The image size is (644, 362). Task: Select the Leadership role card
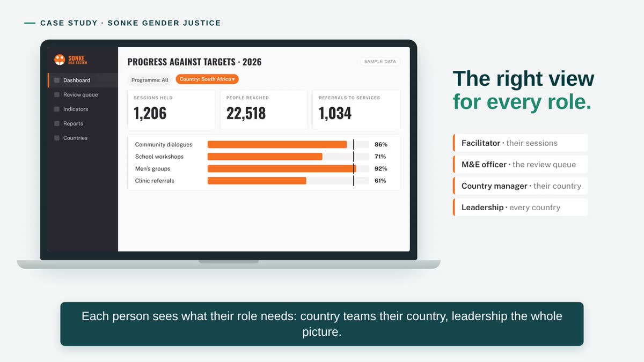point(521,208)
